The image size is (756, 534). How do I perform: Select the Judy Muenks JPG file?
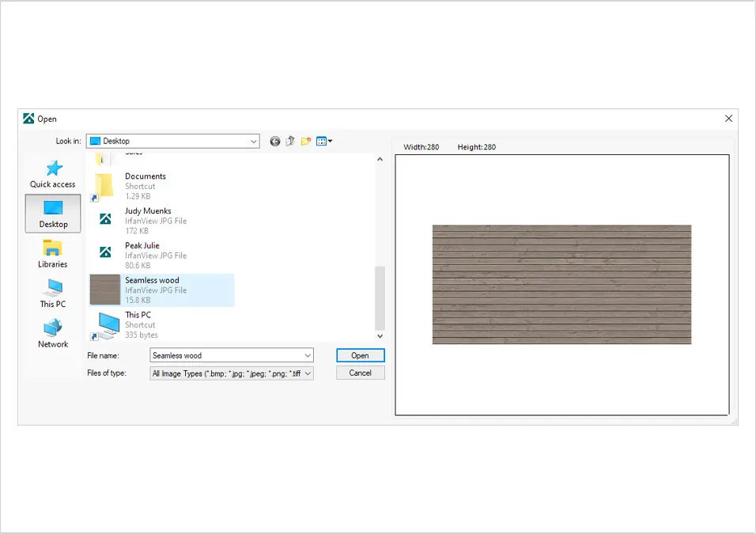(162, 221)
